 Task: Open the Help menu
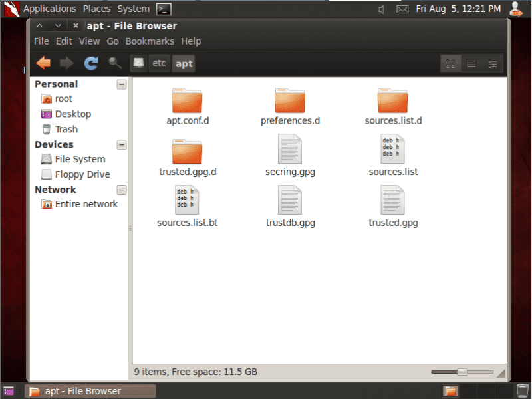tap(191, 41)
